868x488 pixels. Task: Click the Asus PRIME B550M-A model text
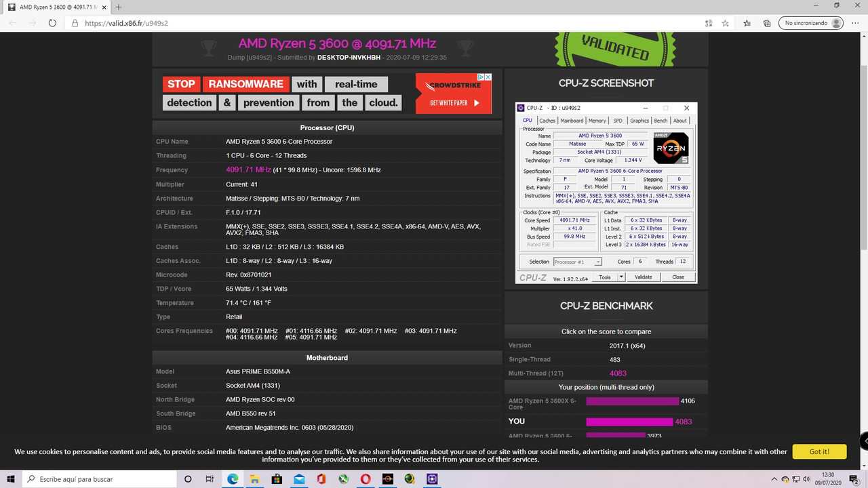[258, 371]
